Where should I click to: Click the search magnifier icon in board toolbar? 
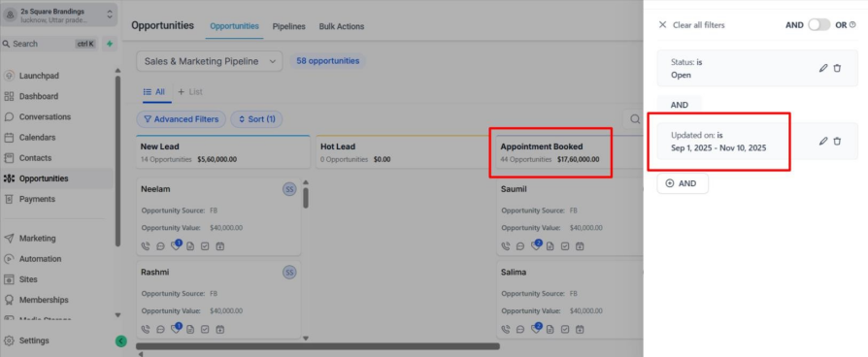pyautogui.click(x=635, y=119)
